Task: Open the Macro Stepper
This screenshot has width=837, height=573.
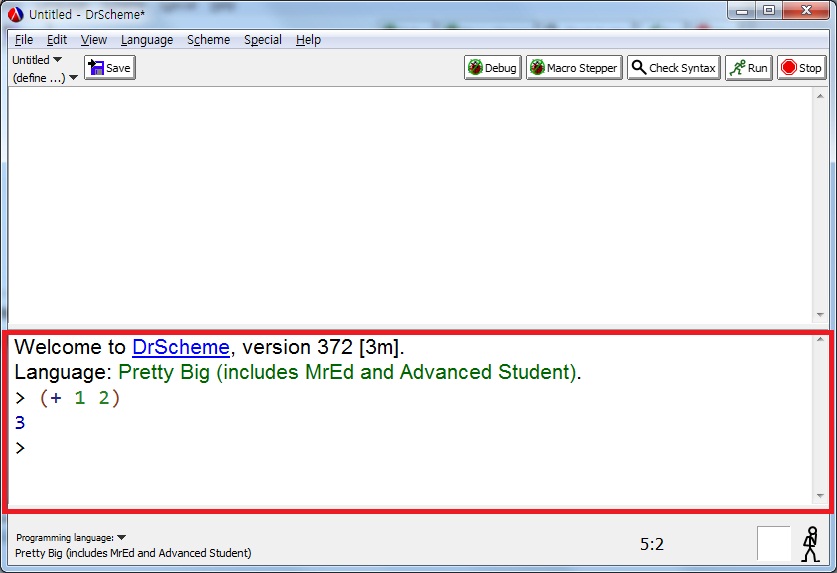Action: (573, 68)
